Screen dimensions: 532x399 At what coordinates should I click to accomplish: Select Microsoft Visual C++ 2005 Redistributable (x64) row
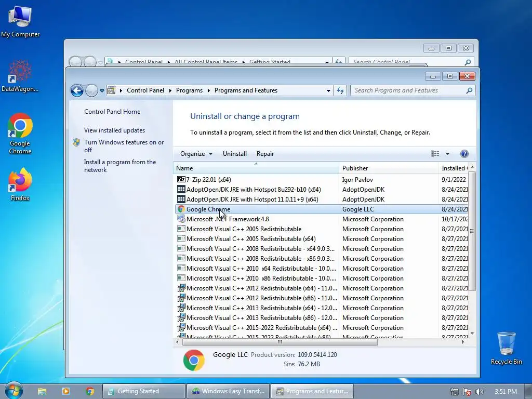(322, 239)
